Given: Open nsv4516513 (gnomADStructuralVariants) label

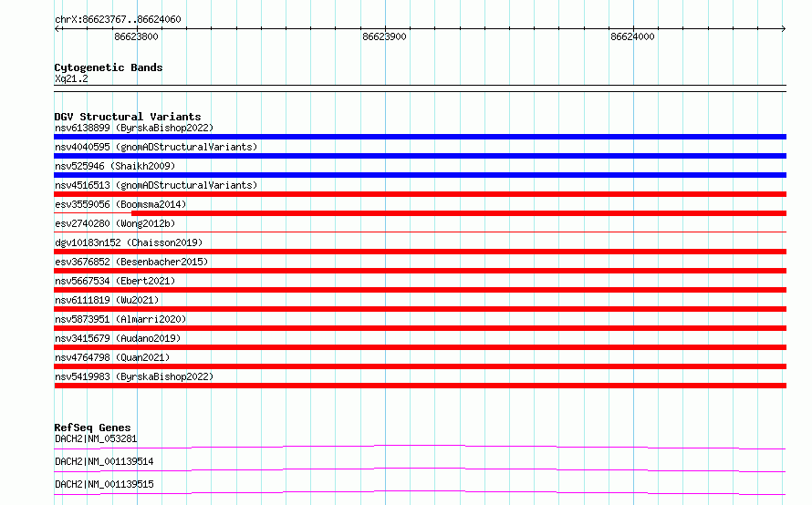Looking at the screenshot, I should click(x=156, y=185).
